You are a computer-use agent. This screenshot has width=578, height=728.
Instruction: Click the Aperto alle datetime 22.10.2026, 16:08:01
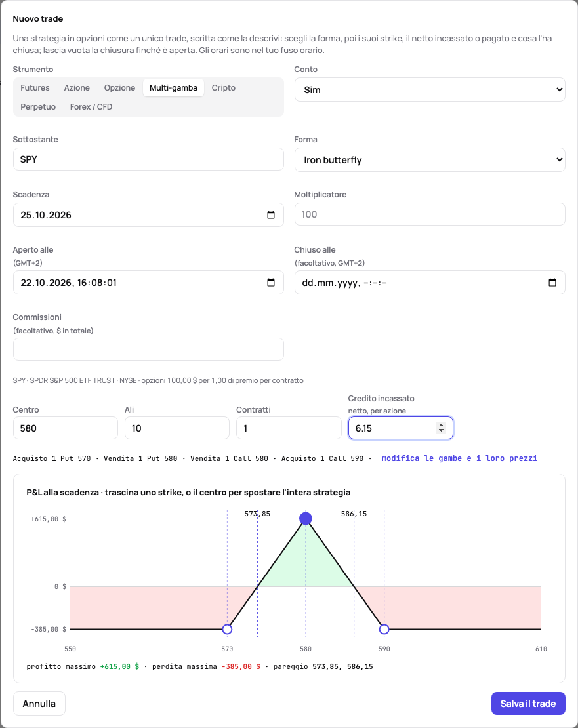coord(69,283)
